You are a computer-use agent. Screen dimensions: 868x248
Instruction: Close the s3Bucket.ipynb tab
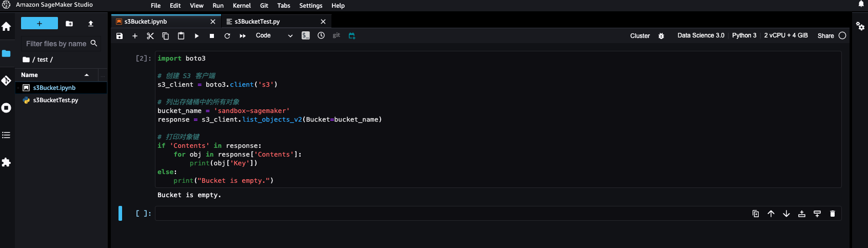coord(213,22)
